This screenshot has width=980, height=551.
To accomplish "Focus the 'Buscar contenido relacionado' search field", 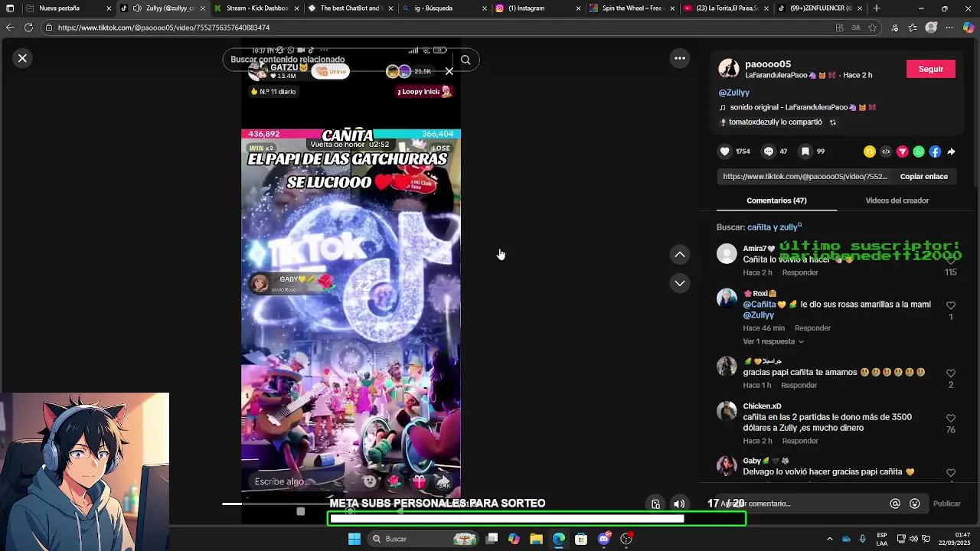I will (337, 60).
